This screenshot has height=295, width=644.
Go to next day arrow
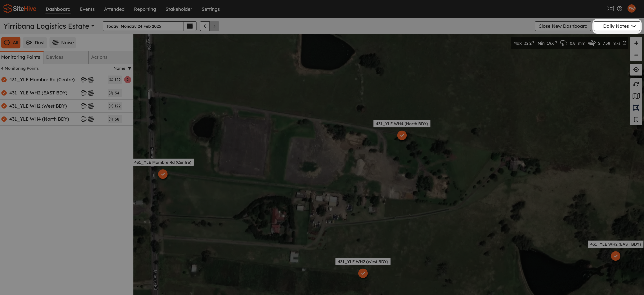(214, 26)
